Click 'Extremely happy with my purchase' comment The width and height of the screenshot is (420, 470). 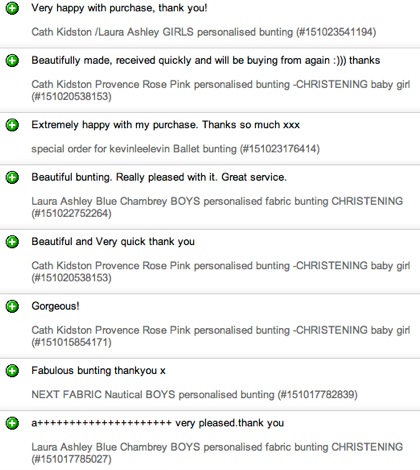click(165, 125)
